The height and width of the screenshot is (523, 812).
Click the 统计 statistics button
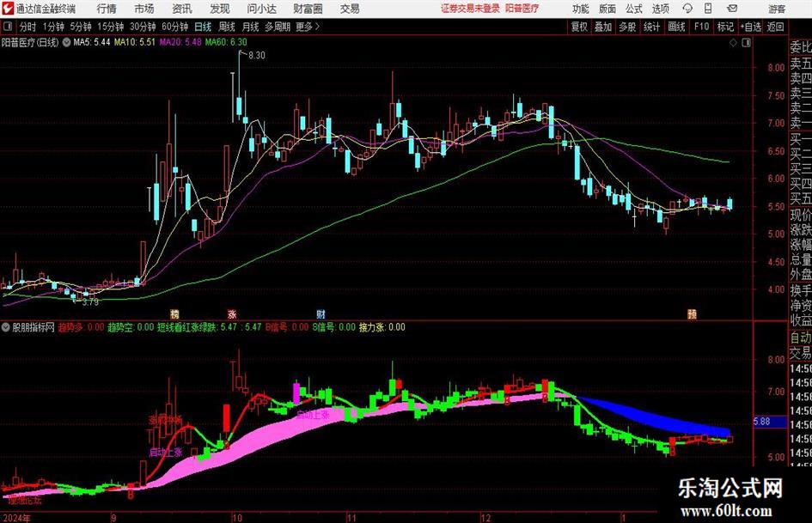click(651, 27)
